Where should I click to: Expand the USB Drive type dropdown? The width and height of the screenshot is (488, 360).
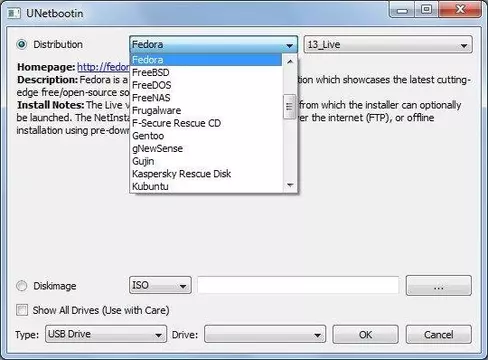[x=106, y=334]
